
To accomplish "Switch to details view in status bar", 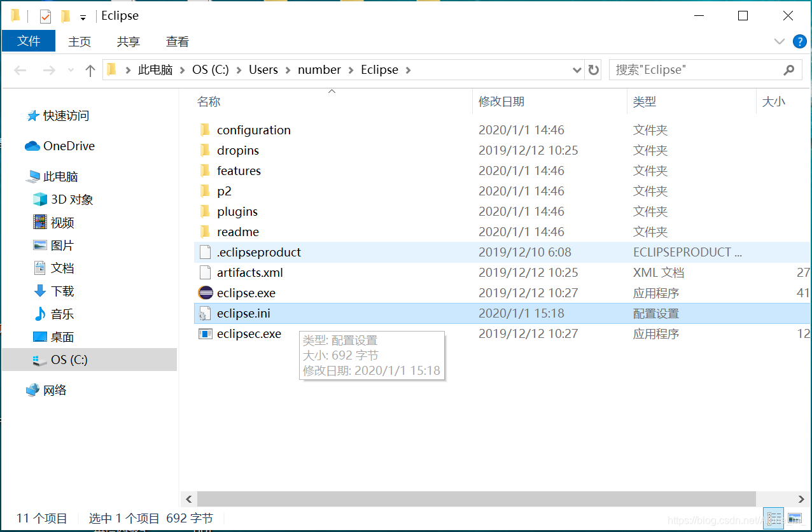I will click(774, 519).
